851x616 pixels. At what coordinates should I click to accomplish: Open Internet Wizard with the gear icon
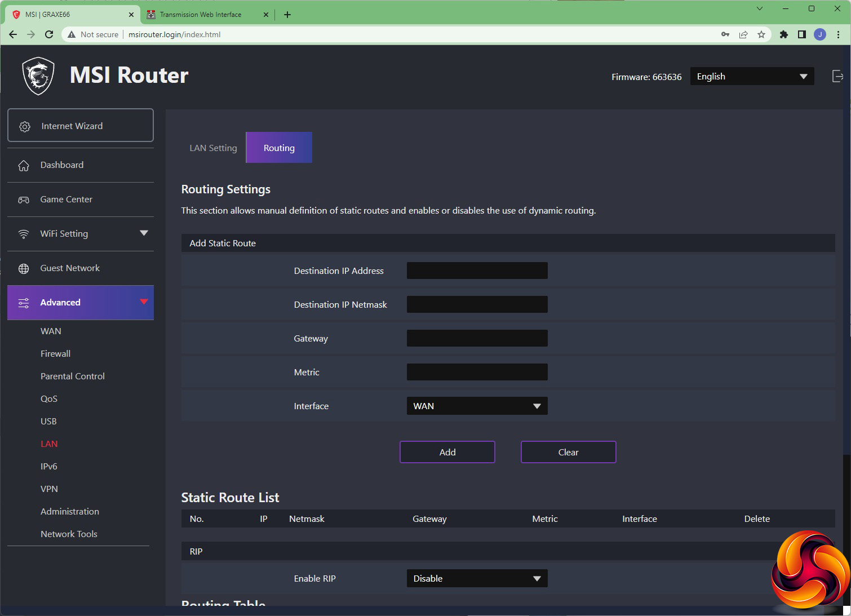click(x=25, y=126)
